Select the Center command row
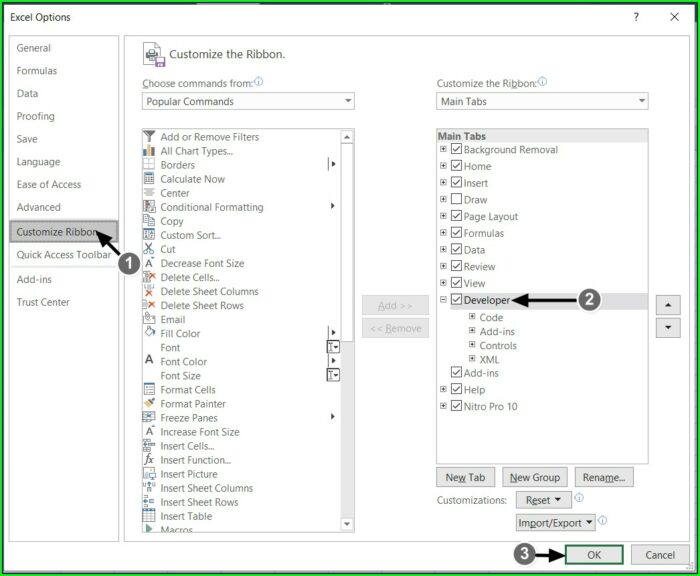Viewport: 700px width, 576px height. tap(242, 193)
